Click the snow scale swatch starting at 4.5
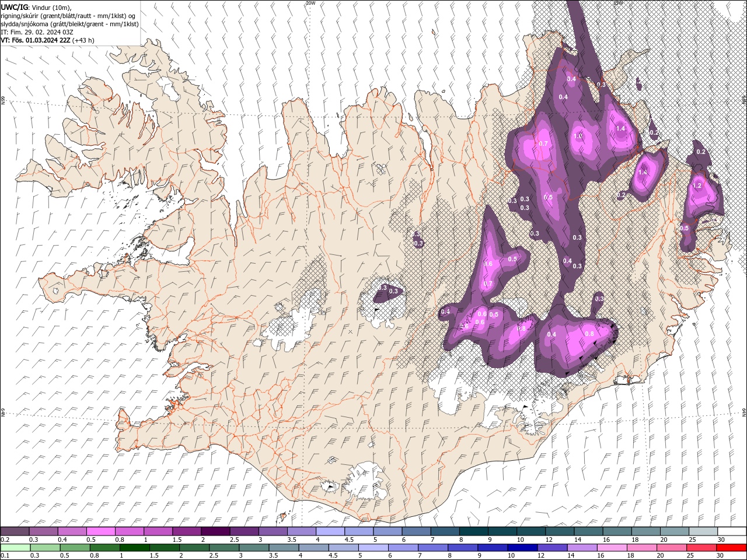747x560 pixels. tap(359, 531)
